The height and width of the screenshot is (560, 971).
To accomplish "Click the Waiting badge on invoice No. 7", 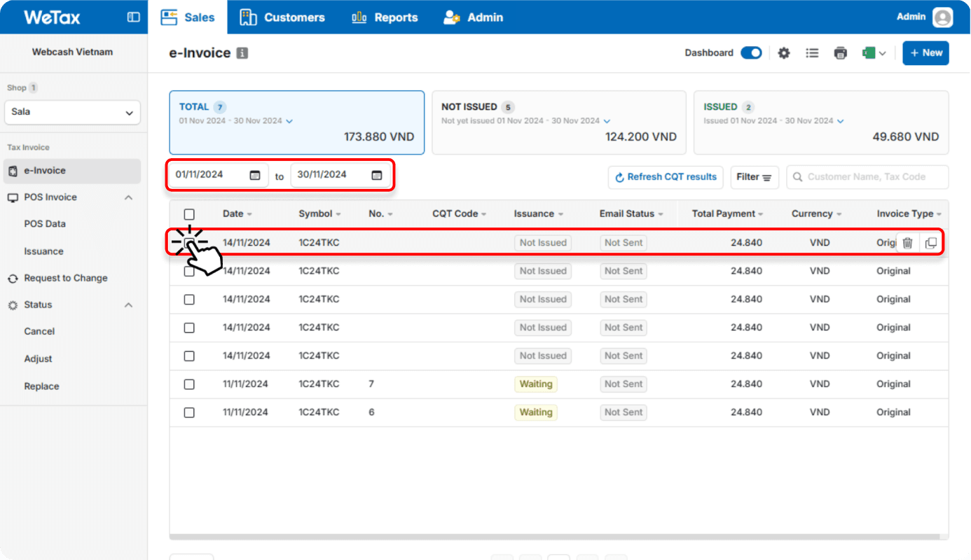I will click(536, 384).
